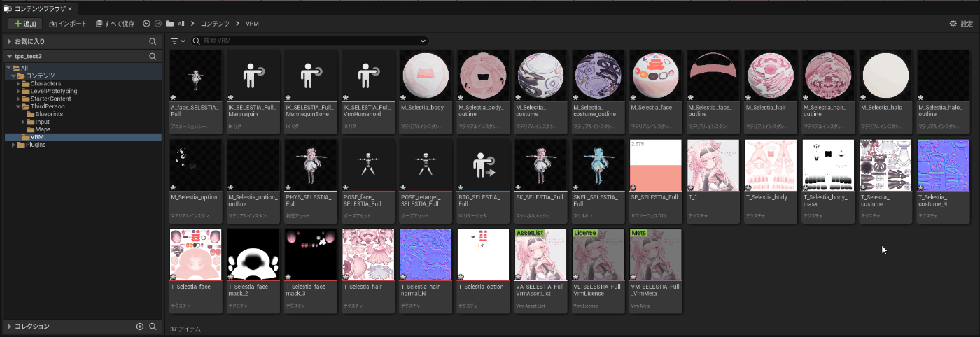Select the Maps folder
The image size is (980, 337).
[x=83, y=129]
